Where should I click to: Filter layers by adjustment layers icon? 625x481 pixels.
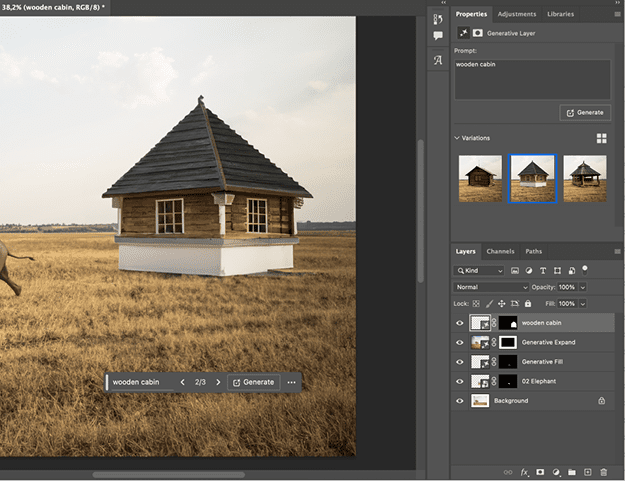coord(529,271)
